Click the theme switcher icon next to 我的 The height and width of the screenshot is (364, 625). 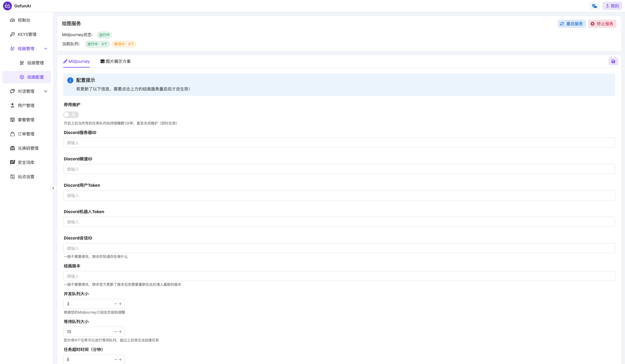[594, 6]
